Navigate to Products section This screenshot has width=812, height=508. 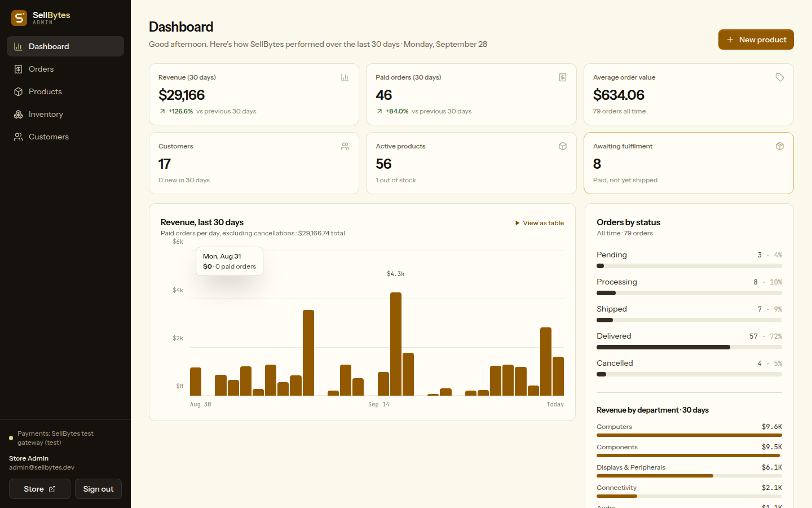point(65,91)
